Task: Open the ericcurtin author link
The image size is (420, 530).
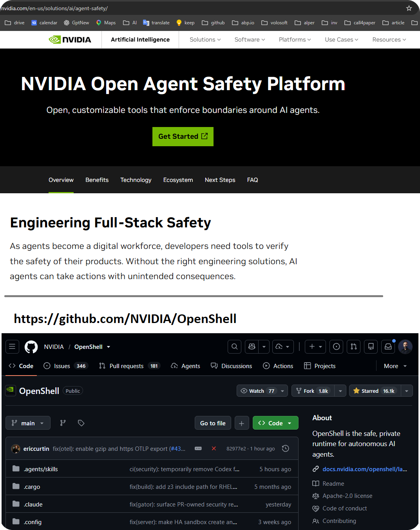Action: 36,448
